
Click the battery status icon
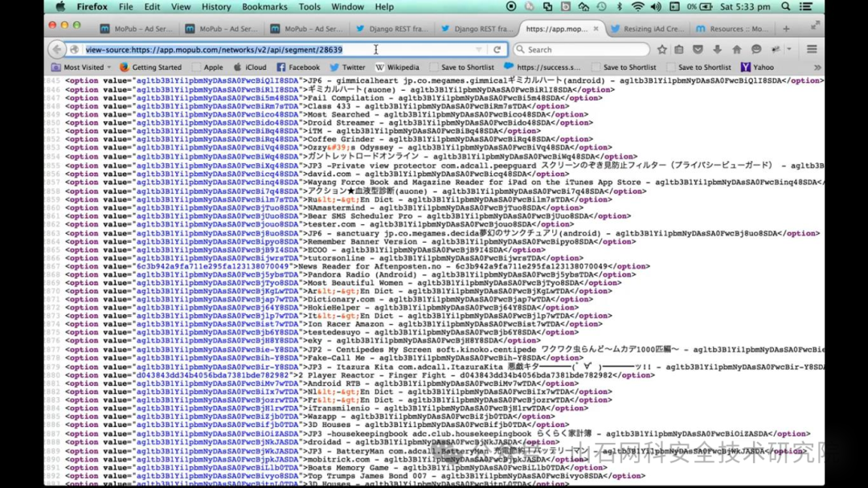[706, 6]
